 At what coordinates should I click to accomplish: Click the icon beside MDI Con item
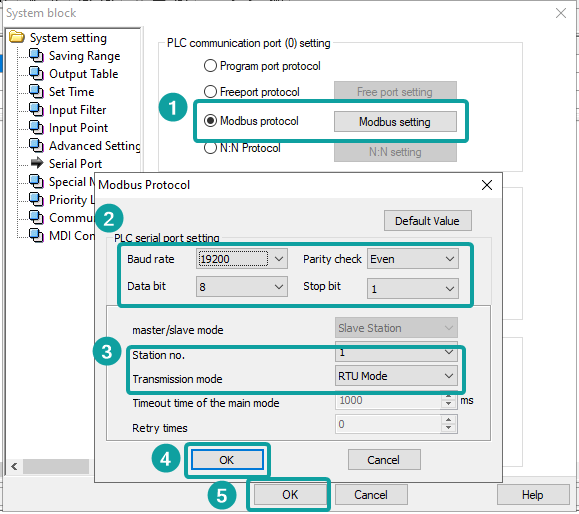(x=36, y=236)
